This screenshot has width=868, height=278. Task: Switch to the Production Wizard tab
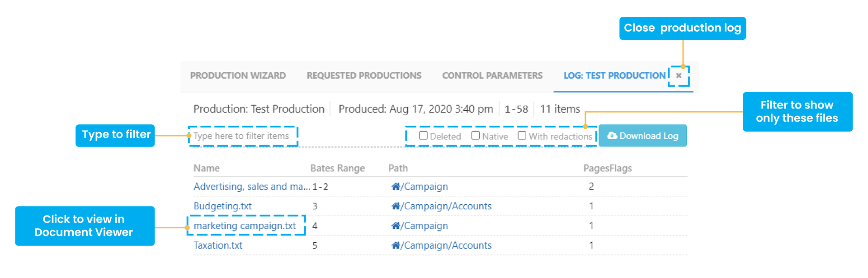(238, 76)
